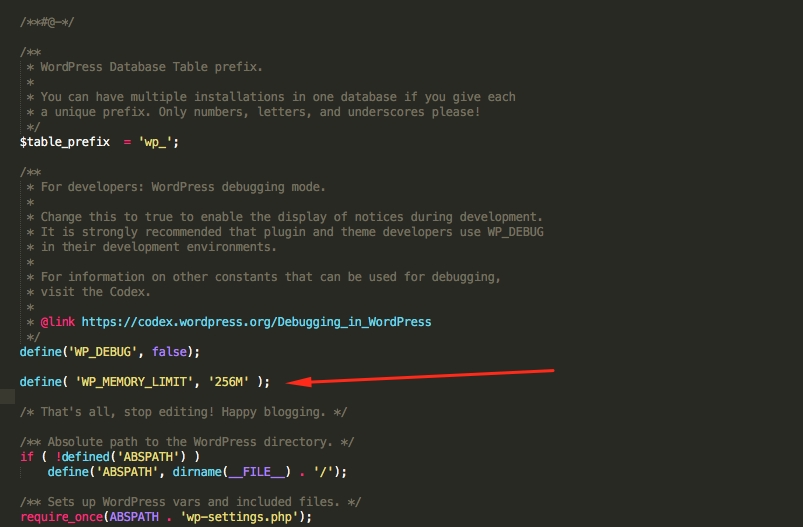
Task: Click the /**#@-*/ comment at top
Action: point(47,21)
